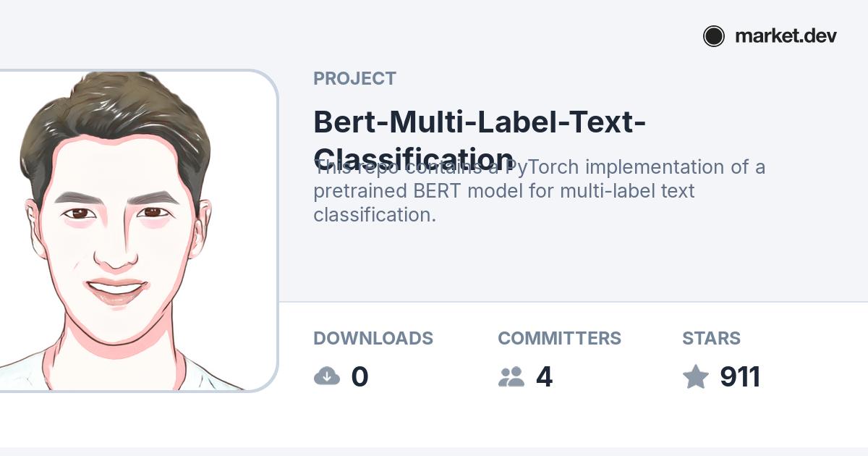The width and height of the screenshot is (868, 456).
Task: Click the downloads count 0
Action: coord(359,377)
